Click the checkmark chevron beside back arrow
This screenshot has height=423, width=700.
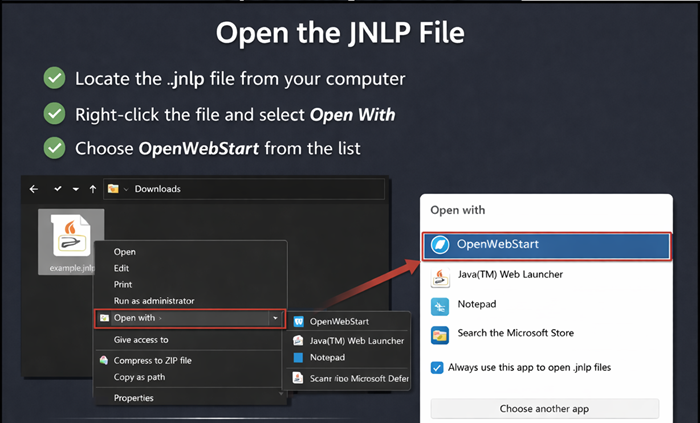[x=58, y=189]
